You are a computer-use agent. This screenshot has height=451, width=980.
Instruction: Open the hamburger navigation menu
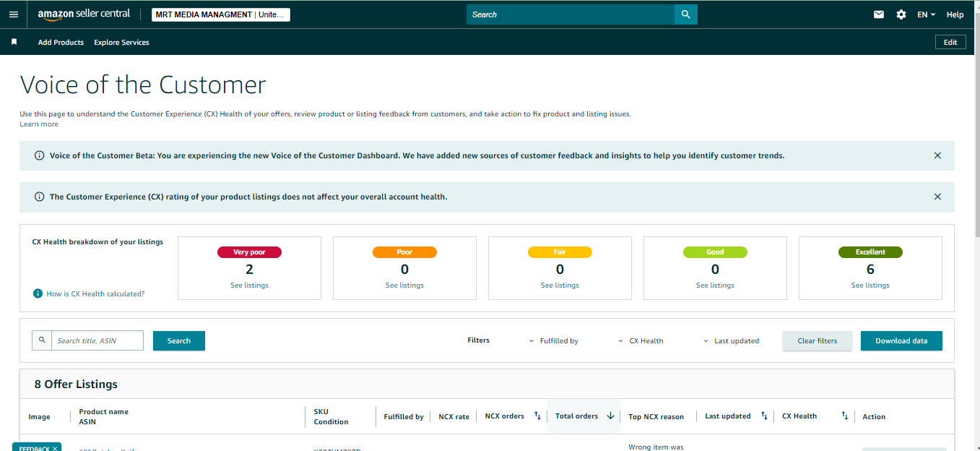[x=14, y=14]
